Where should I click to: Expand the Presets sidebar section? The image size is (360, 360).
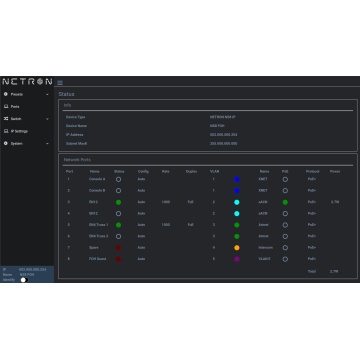(x=27, y=94)
